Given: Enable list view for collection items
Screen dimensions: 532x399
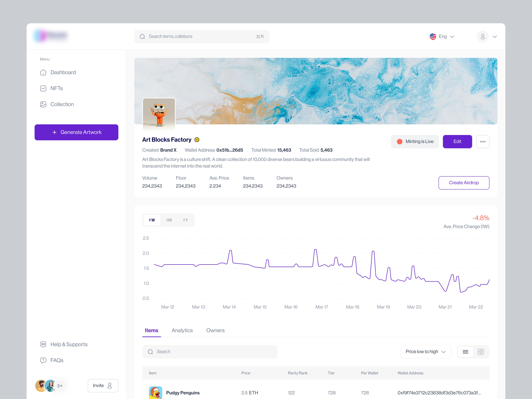Looking at the screenshot, I should pyautogui.click(x=465, y=352).
